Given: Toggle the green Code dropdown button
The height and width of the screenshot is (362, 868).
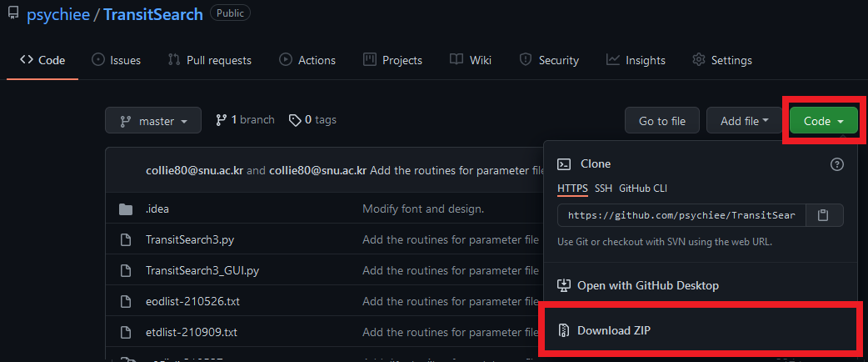Looking at the screenshot, I should click(824, 120).
